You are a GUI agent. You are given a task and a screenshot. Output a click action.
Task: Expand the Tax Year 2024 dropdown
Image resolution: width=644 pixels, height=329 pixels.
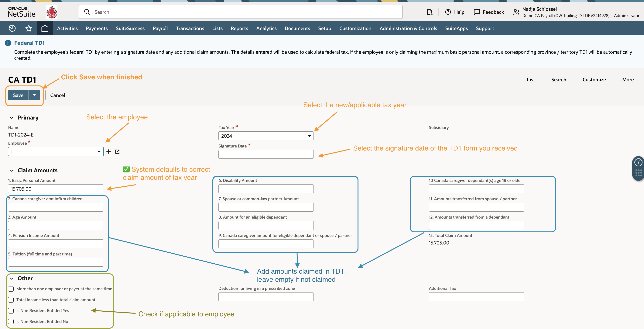tap(266, 136)
